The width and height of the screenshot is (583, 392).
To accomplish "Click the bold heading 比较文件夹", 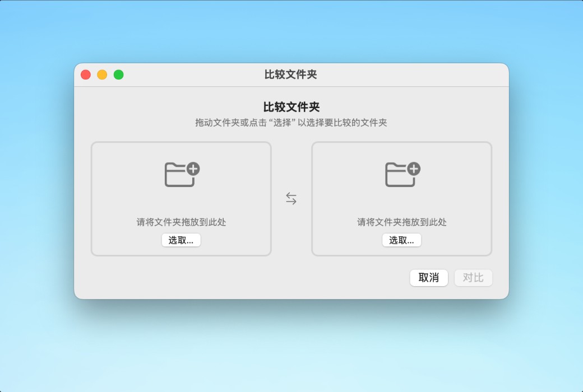I will (x=291, y=107).
